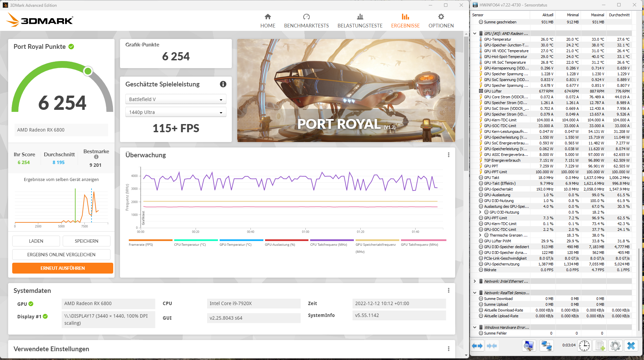The image size is (644, 360).
Task: Click the Framerate (FPS) orange legend bar
Action: coord(150,240)
